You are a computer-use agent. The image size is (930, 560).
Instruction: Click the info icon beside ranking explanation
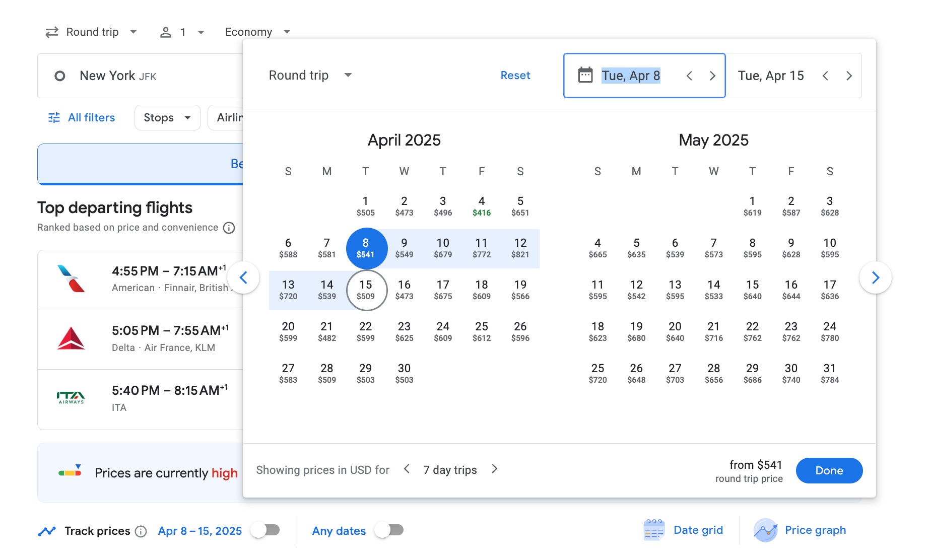(x=229, y=228)
